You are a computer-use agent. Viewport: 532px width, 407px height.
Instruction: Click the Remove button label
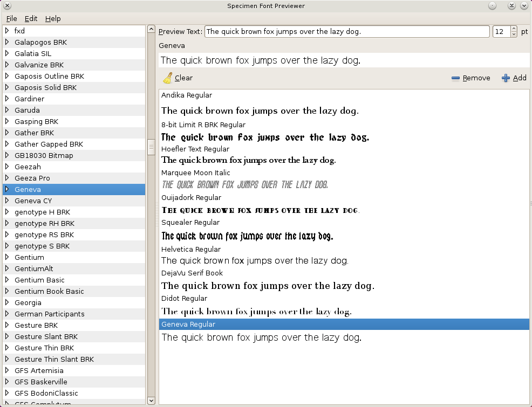[x=476, y=78]
